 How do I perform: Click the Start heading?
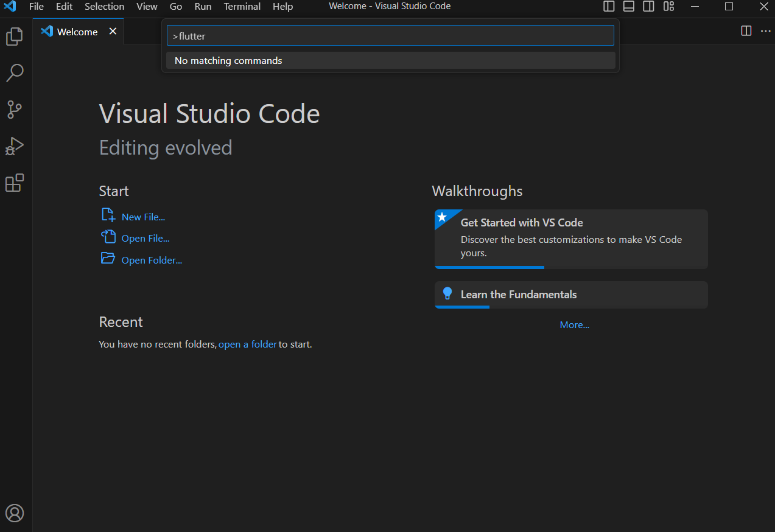pos(114,191)
